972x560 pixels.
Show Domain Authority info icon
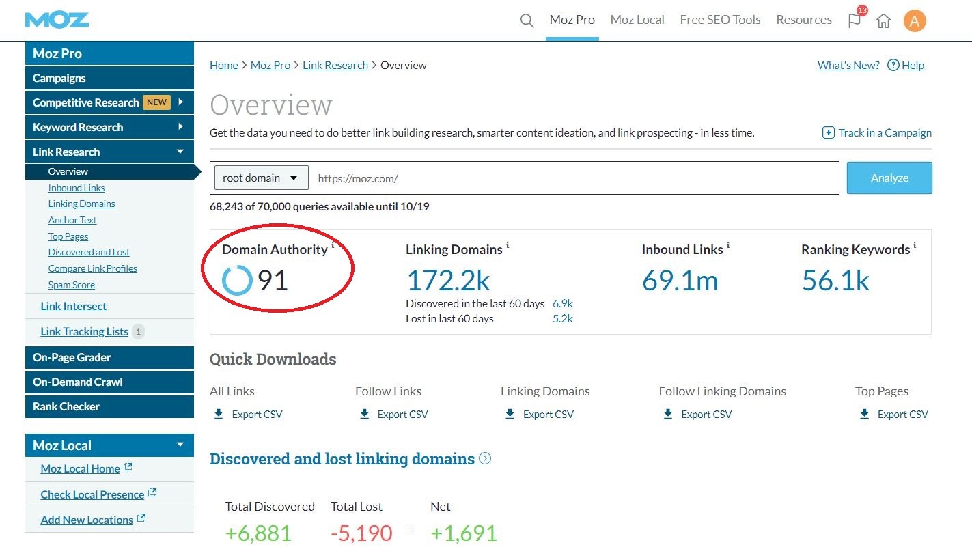click(333, 244)
